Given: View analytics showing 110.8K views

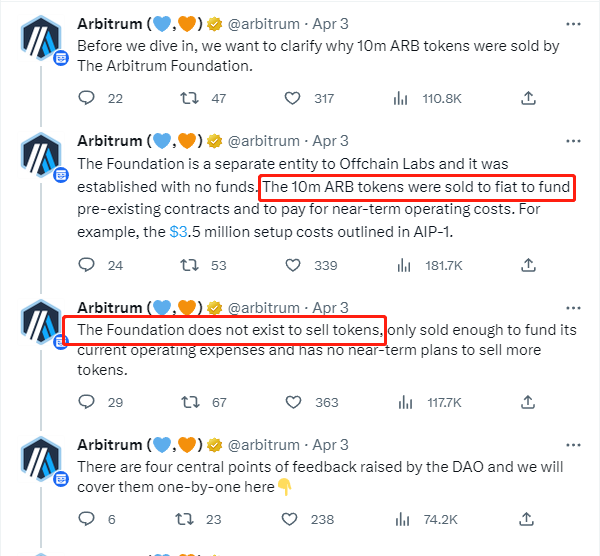Looking at the screenshot, I should [400, 98].
